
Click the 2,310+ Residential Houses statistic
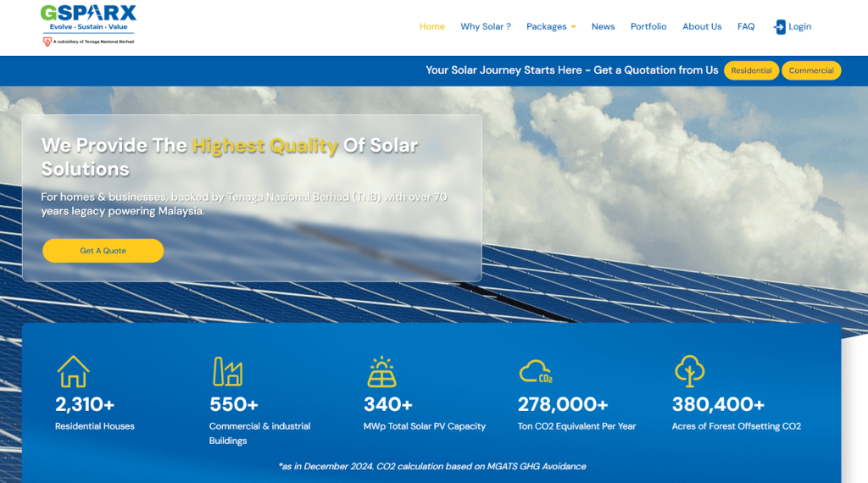85,404
